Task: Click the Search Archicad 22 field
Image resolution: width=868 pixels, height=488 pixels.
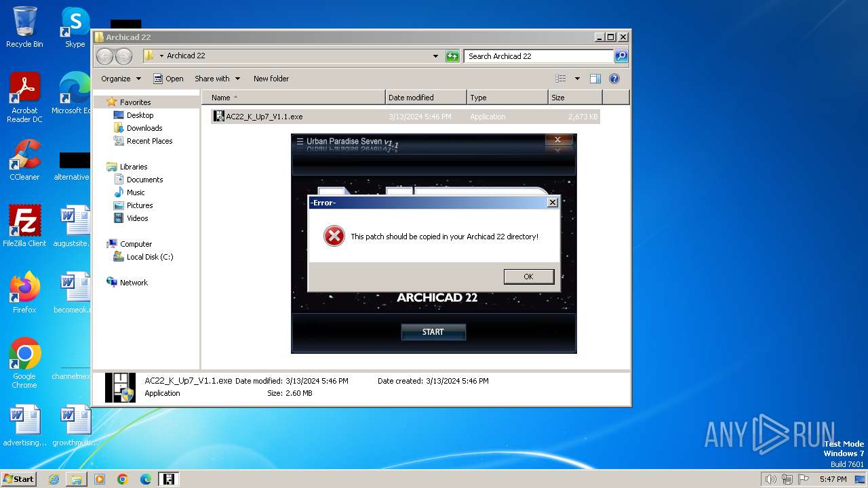Action: [539, 56]
